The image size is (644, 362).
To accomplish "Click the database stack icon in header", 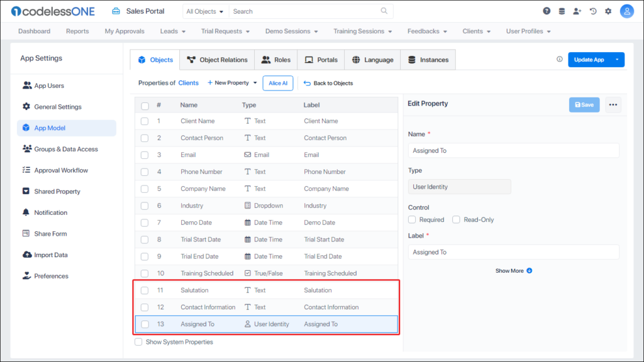I will pos(562,11).
